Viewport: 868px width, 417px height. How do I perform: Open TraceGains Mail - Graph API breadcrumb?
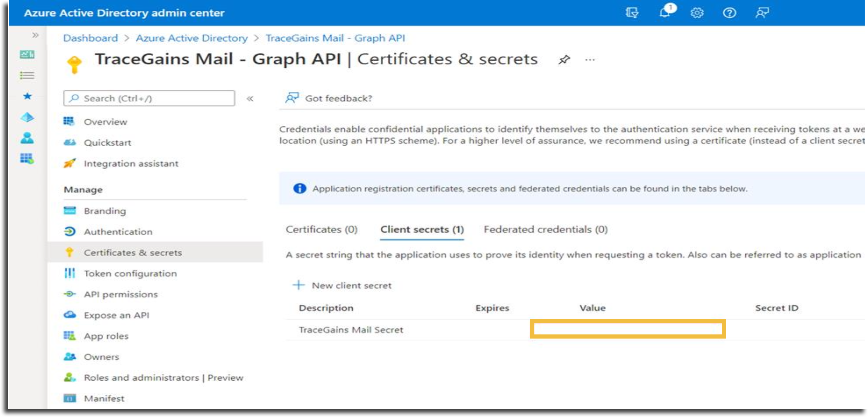tap(335, 38)
